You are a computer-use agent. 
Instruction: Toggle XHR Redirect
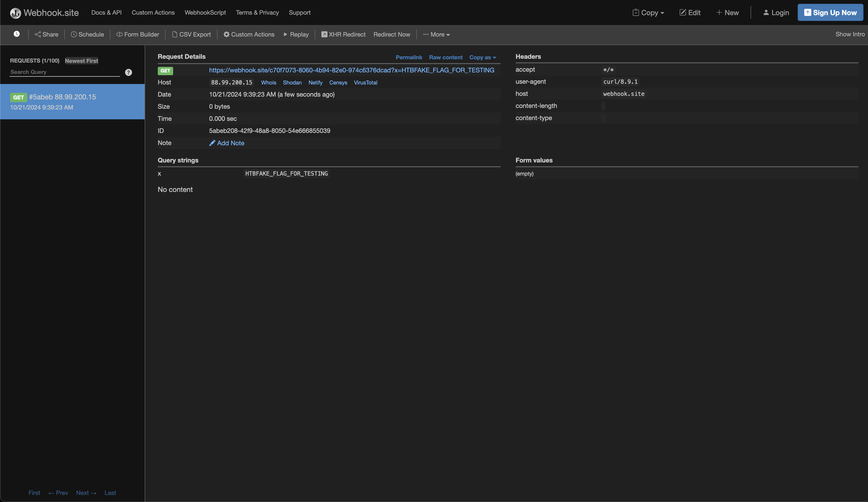point(344,35)
